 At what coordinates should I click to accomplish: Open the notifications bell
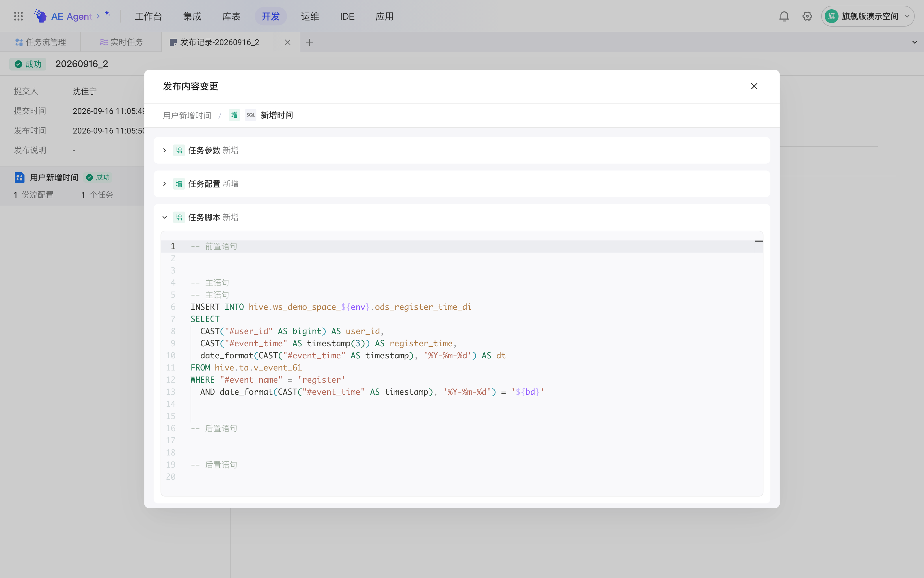pos(784,16)
